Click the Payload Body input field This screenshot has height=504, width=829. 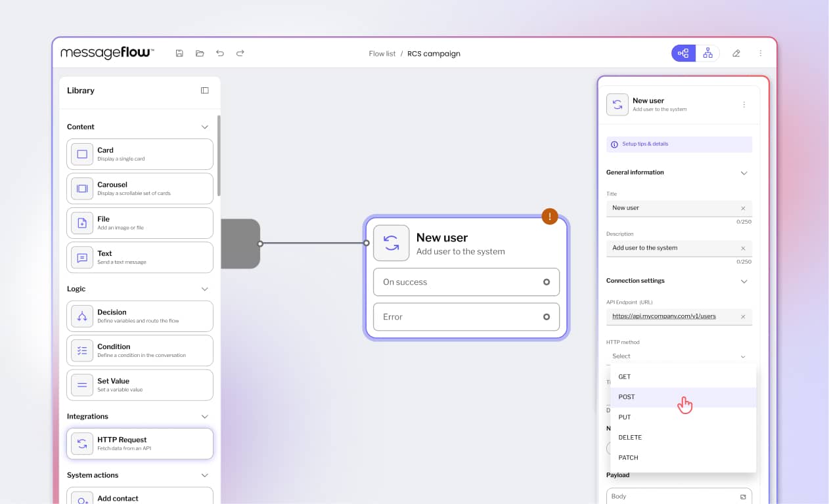pos(679,496)
